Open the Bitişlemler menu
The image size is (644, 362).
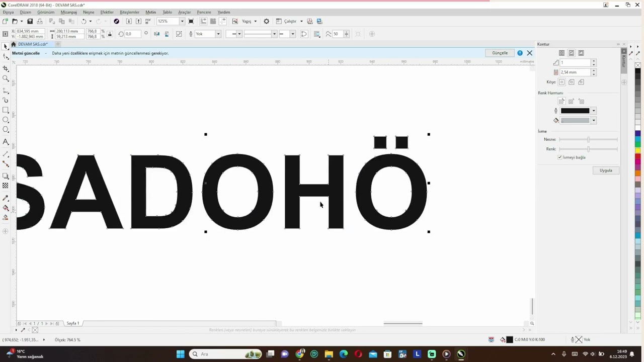tap(129, 12)
